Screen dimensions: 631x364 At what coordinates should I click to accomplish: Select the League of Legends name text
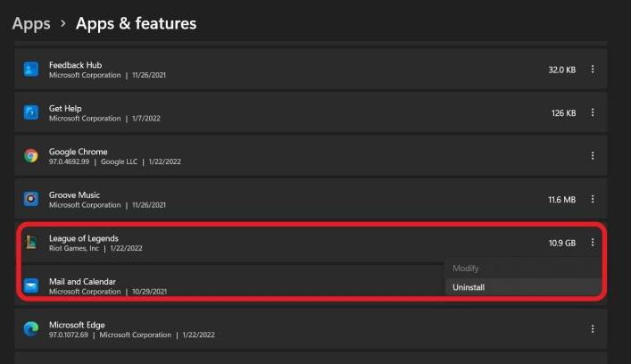coord(84,238)
